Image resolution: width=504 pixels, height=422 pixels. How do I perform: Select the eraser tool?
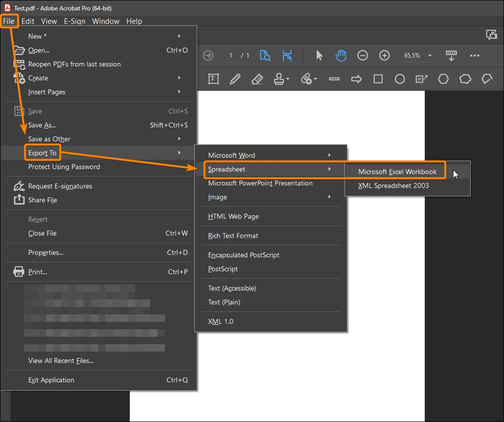click(257, 79)
